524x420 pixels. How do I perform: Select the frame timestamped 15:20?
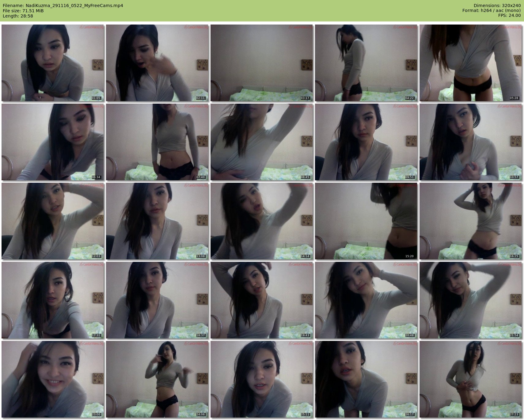pos(366,221)
